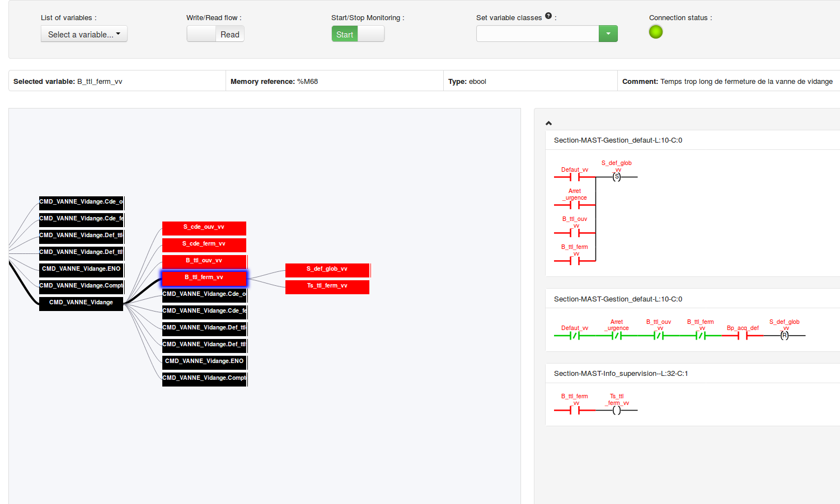
Task: Click the green connection status indicator
Action: coord(655,32)
